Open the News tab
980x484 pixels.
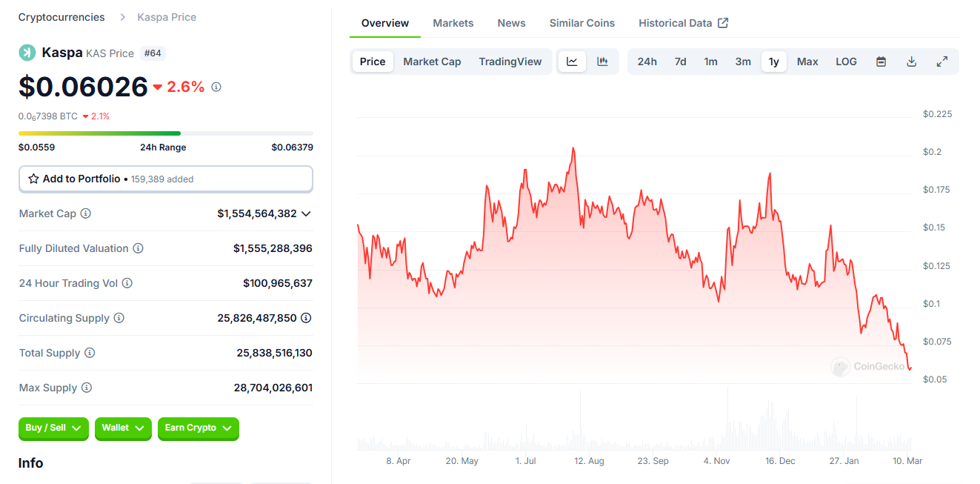click(511, 23)
